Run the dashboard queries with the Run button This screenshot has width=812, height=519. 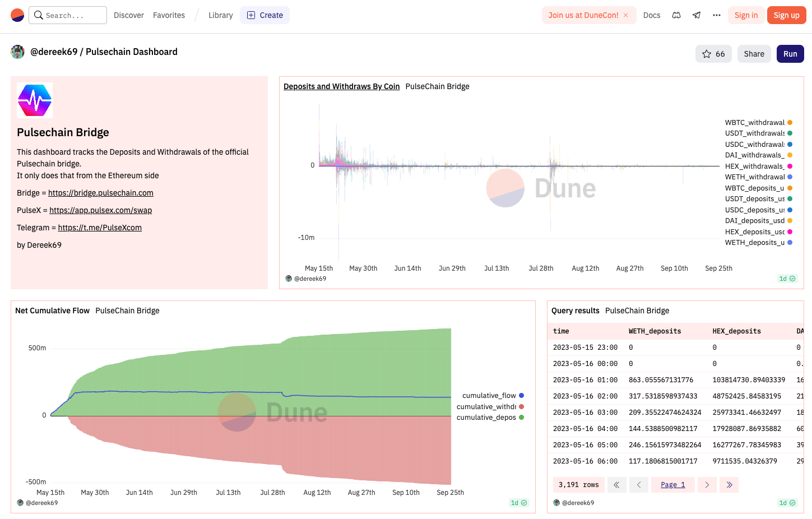tap(790, 53)
